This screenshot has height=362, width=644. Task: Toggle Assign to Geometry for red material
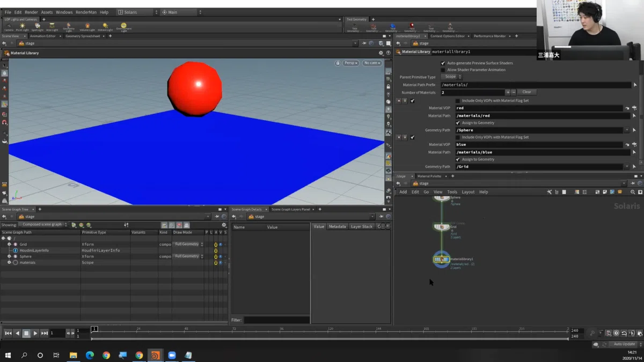point(458,123)
